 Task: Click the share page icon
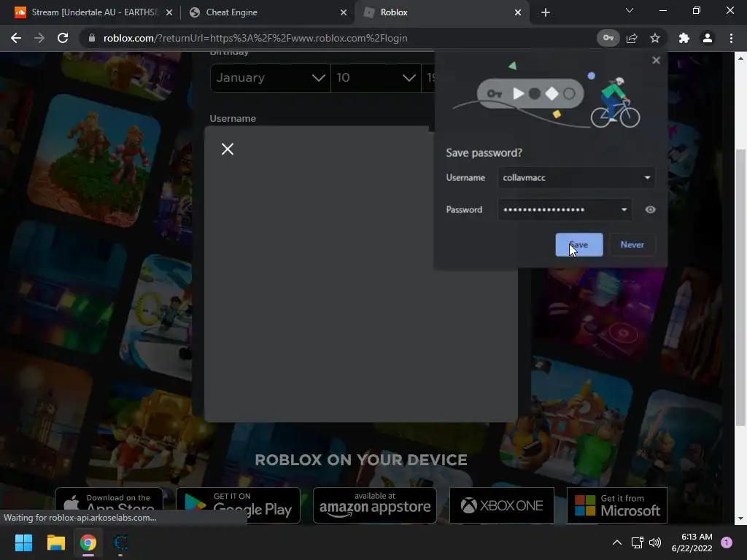point(632,38)
